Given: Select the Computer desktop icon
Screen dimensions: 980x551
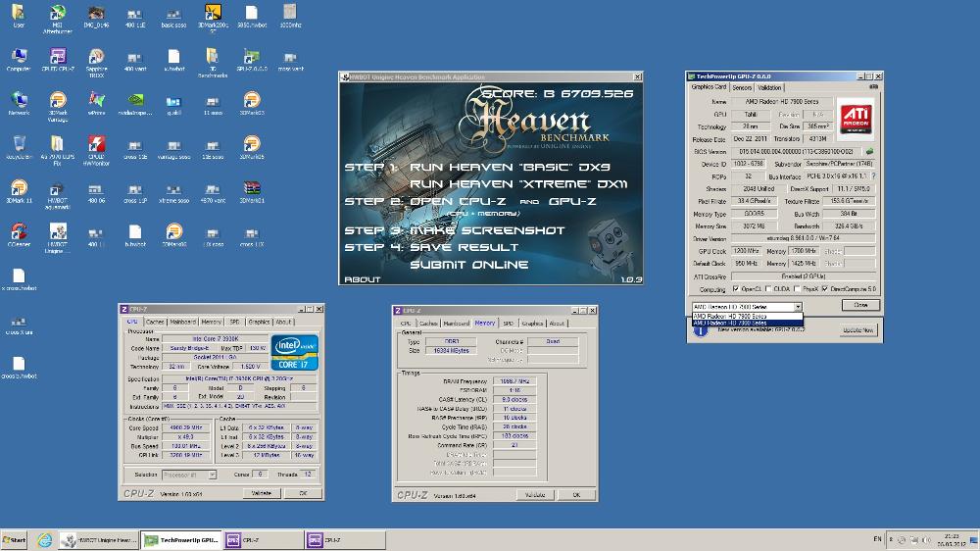Looking at the screenshot, I should [19, 60].
